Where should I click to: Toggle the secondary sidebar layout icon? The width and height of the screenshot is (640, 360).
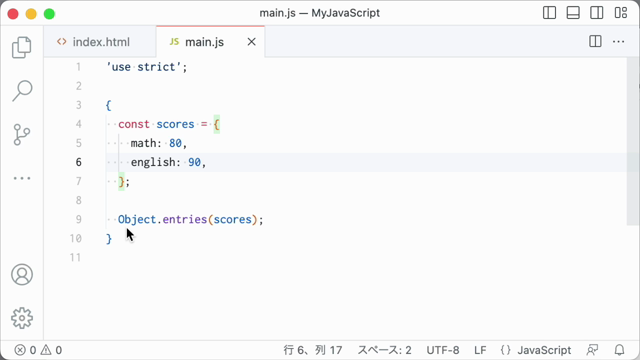597,13
